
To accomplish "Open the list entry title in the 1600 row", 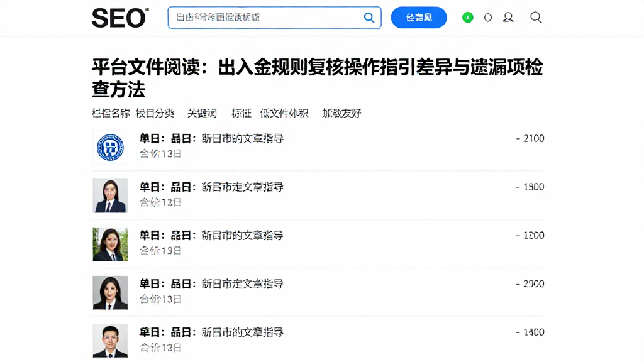I will [211, 332].
